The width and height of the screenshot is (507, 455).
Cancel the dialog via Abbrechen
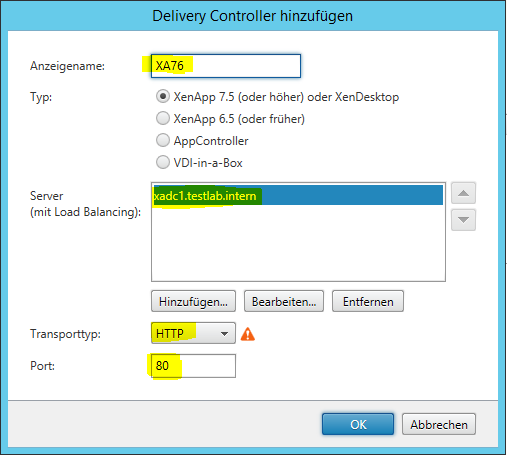(x=439, y=424)
